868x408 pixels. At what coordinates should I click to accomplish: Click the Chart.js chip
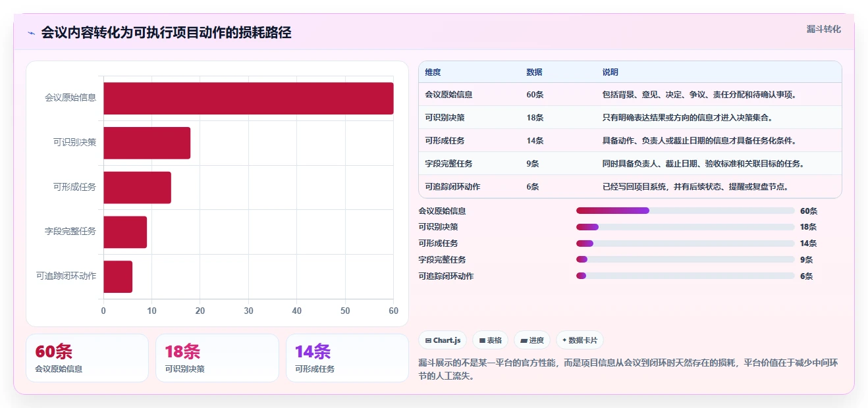[x=443, y=340]
